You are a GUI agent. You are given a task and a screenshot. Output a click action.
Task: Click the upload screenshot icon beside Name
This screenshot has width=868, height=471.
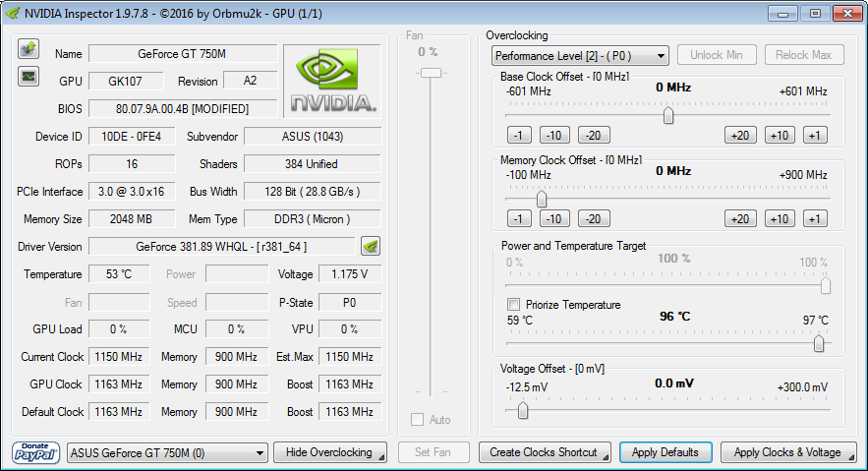click(x=29, y=49)
